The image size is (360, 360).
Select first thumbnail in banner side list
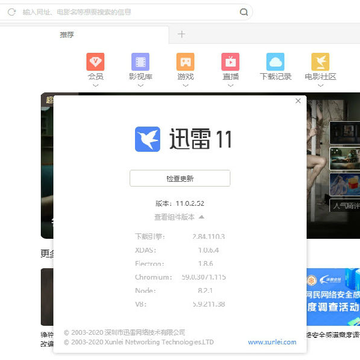(x=345, y=132)
